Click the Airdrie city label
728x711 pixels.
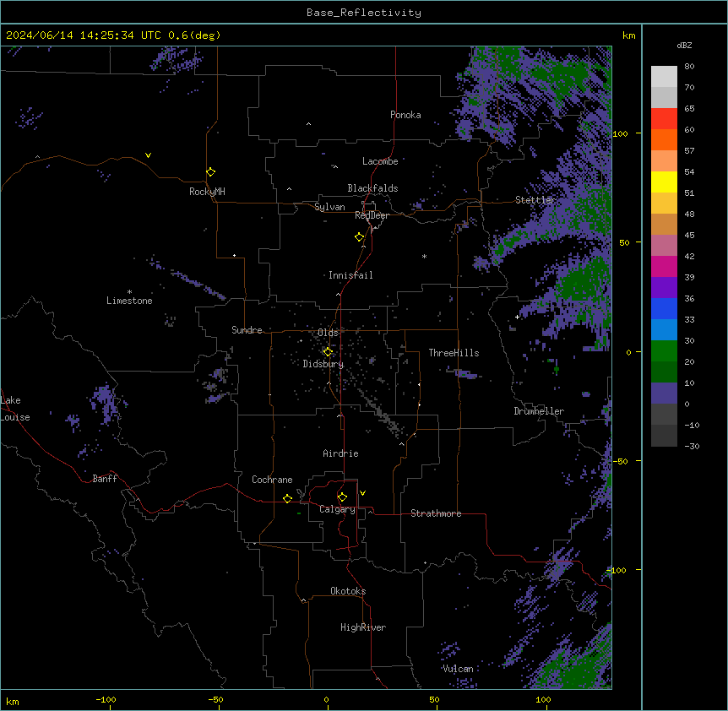341,453
